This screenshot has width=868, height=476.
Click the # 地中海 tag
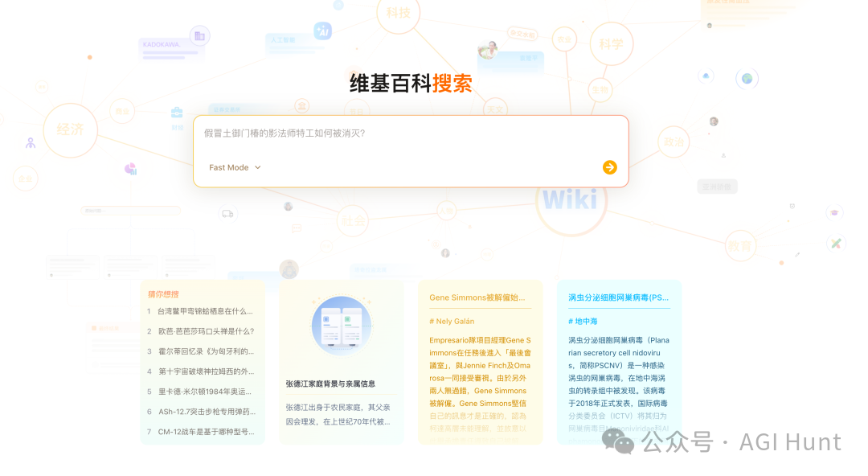click(x=583, y=322)
